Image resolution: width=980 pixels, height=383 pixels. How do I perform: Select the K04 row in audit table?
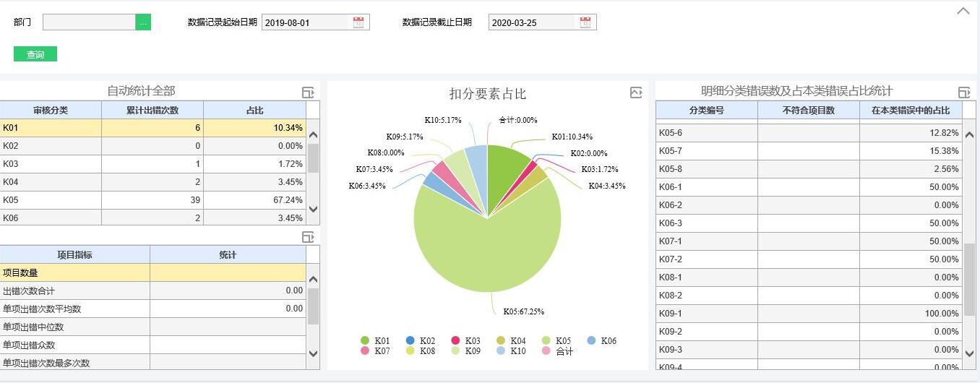pos(152,182)
